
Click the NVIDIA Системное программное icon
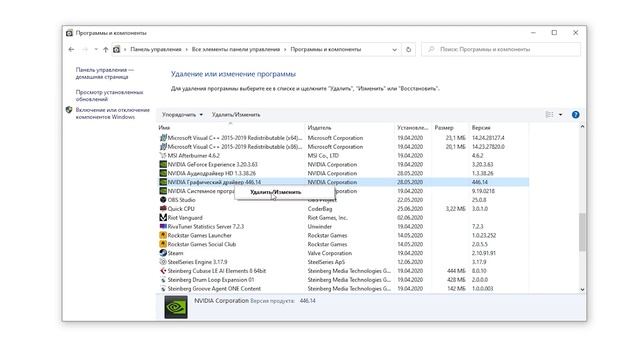click(163, 191)
